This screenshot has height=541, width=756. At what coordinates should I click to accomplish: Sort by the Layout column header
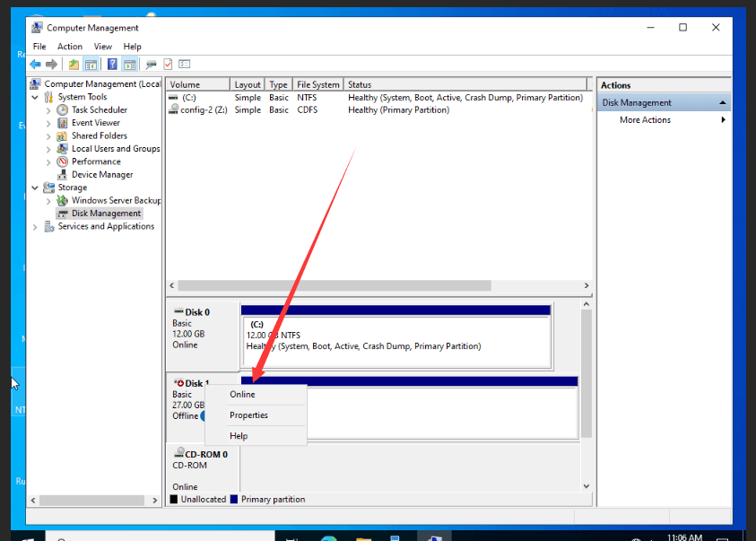coord(248,84)
